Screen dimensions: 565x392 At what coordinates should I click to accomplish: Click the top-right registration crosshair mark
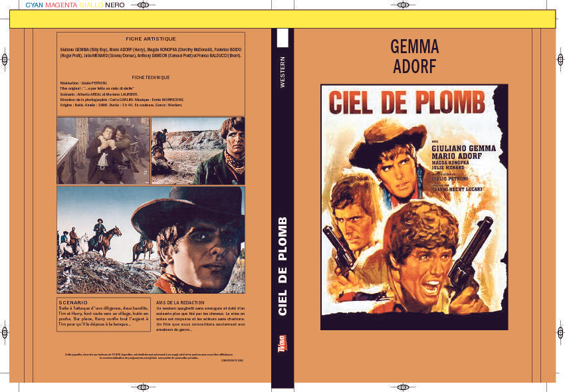point(403,5)
